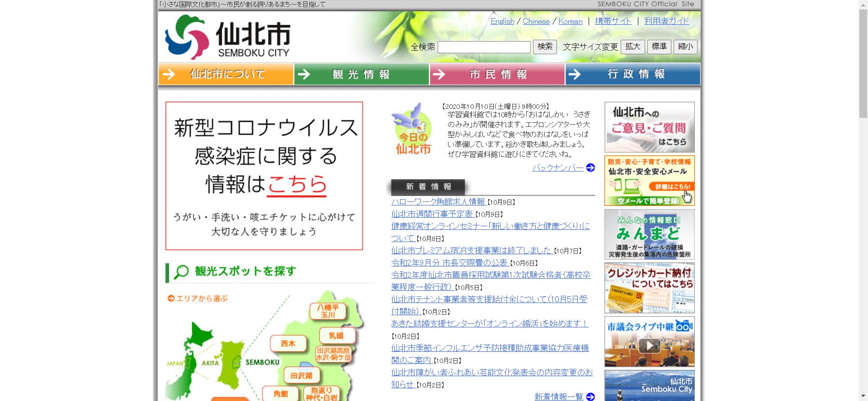Open the 観光情報 navigation tab
Viewport: 868px width, 401px height.
point(362,74)
